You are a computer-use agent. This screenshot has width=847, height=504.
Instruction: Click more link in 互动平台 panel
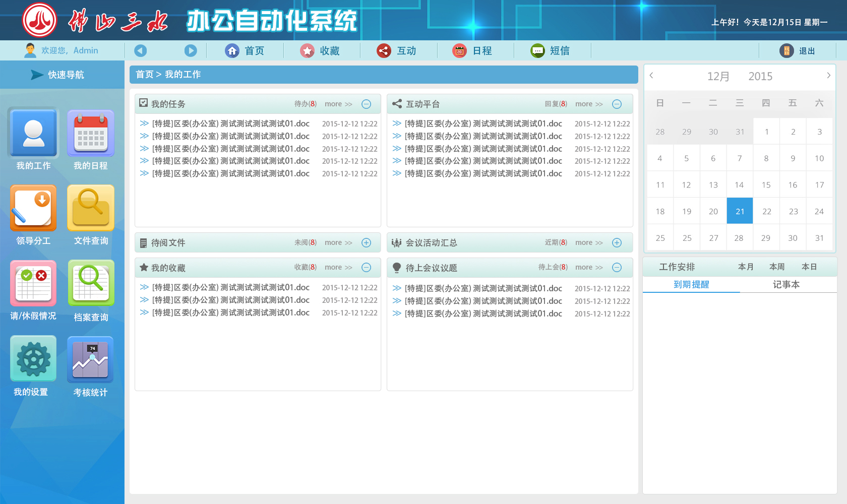pyautogui.click(x=588, y=104)
